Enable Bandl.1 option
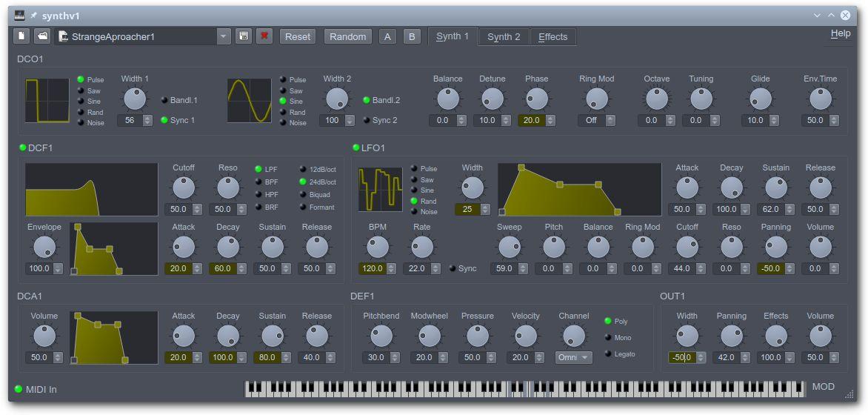The height and width of the screenshot is (415, 868). coord(179,100)
